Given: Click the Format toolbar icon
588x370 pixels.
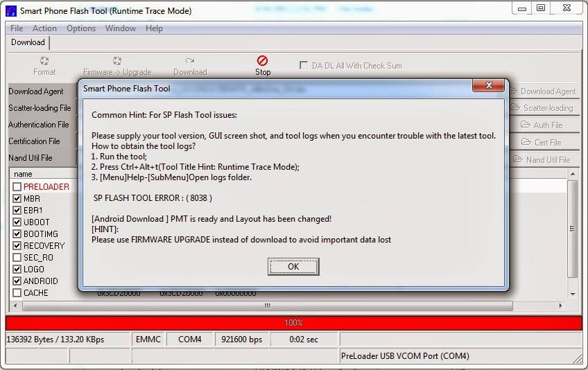Looking at the screenshot, I should [44, 61].
